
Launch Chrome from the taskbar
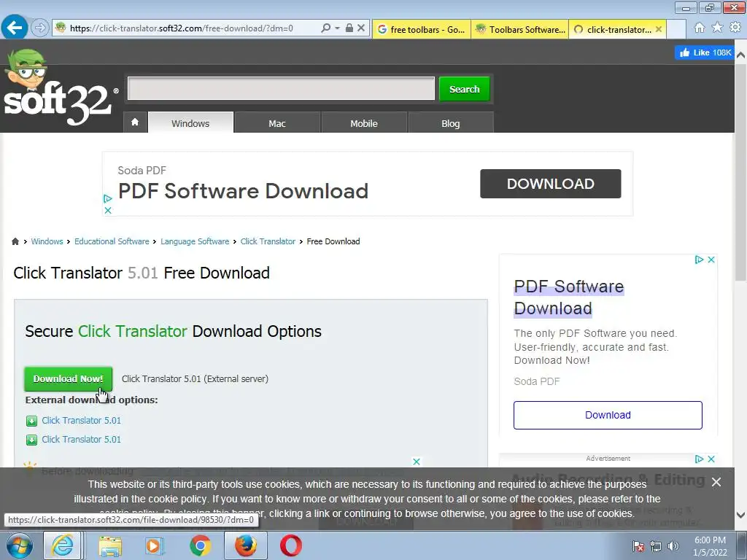tap(201, 545)
